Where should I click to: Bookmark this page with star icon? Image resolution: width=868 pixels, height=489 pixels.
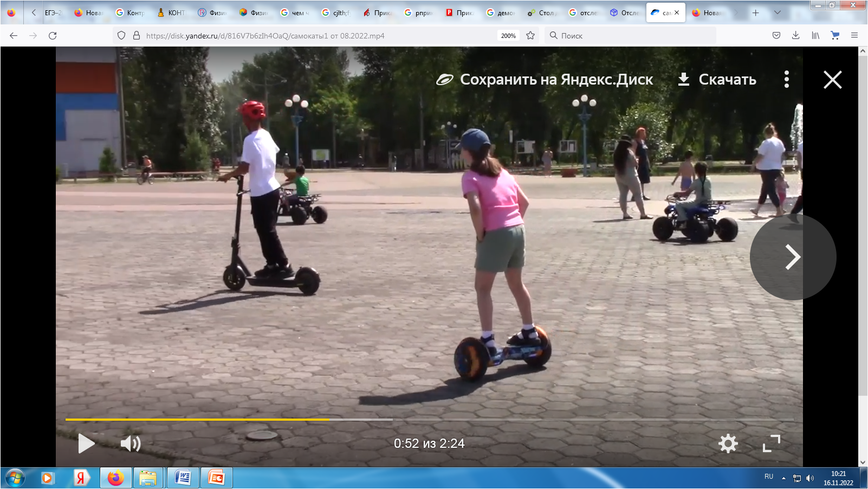click(530, 36)
